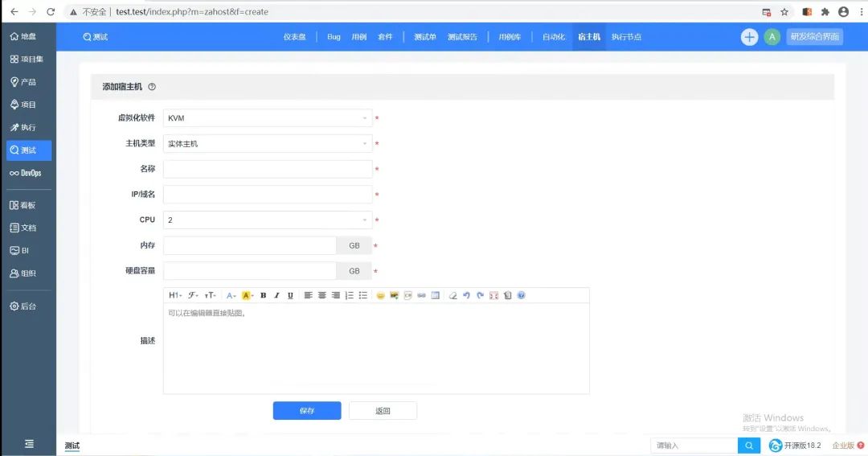The width and height of the screenshot is (868, 456).
Task: Focus the 硬盘容量 input field
Action: tap(250, 271)
